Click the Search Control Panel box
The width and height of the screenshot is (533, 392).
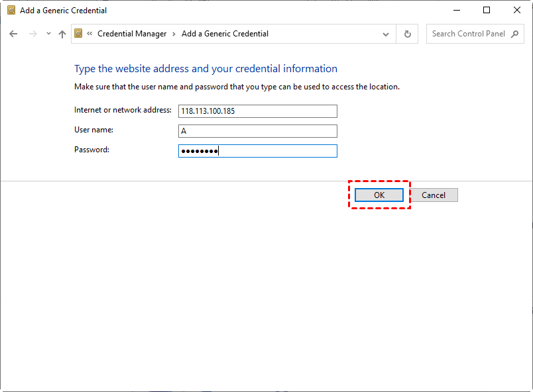[x=468, y=34]
